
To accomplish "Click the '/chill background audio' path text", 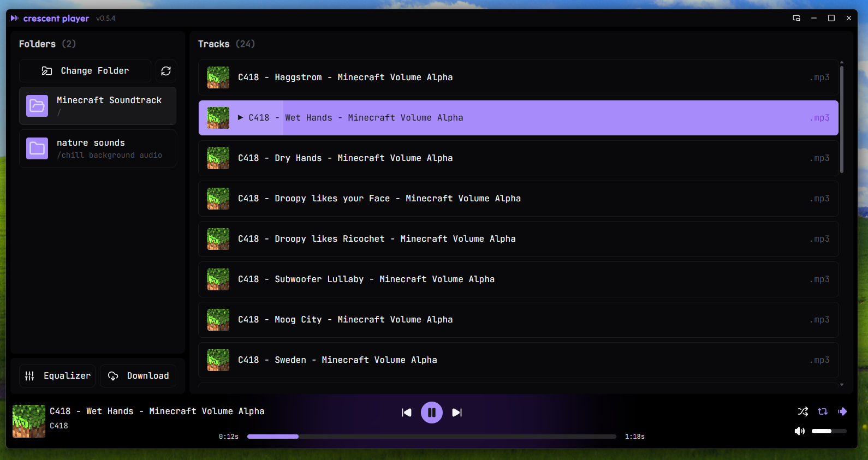I will tap(109, 156).
